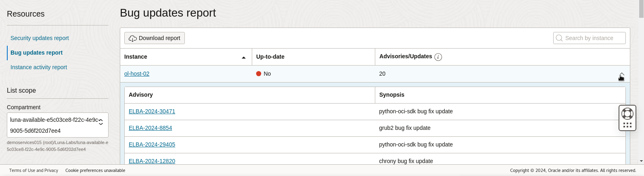Open the ol-host-02 instance link

coord(137,74)
